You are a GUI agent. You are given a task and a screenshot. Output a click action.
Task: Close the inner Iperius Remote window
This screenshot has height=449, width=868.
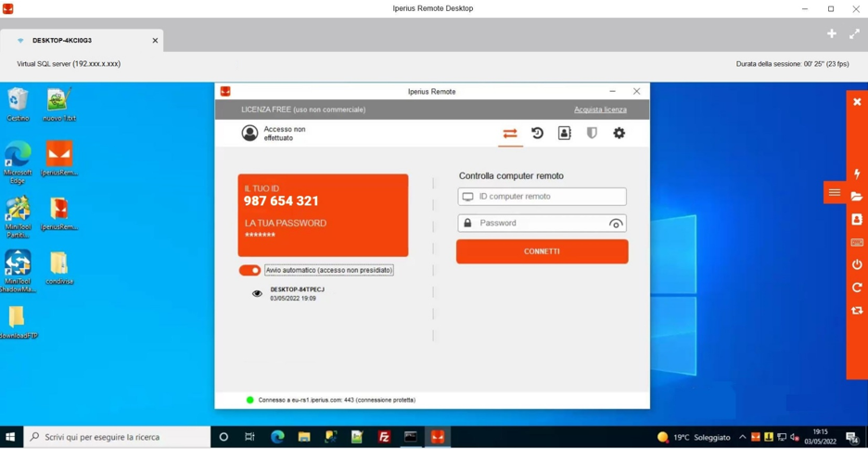(x=636, y=91)
